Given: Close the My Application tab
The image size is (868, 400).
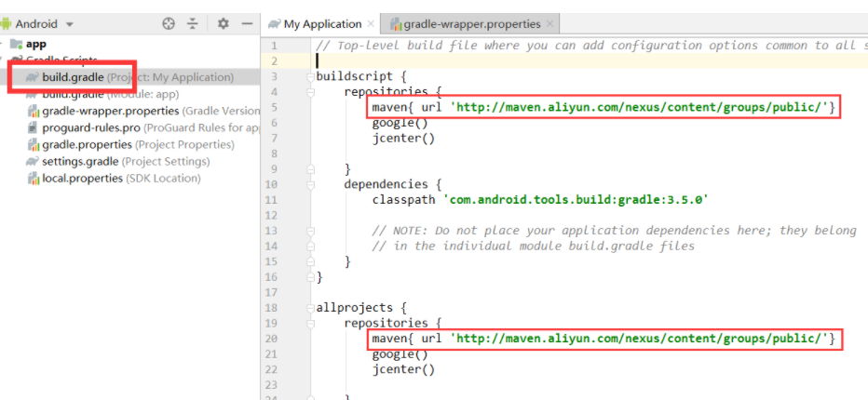Looking at the screenshot, I should pos(371,24).
